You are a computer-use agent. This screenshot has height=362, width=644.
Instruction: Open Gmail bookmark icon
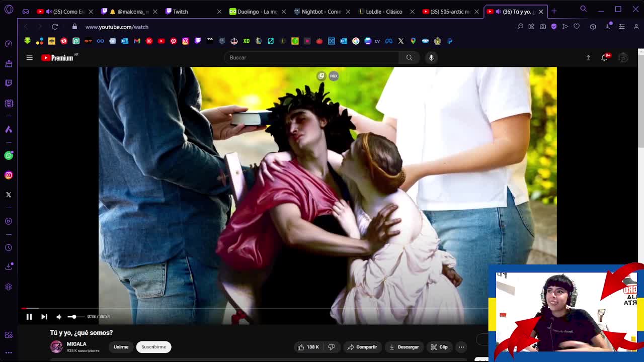click(137, 41)
